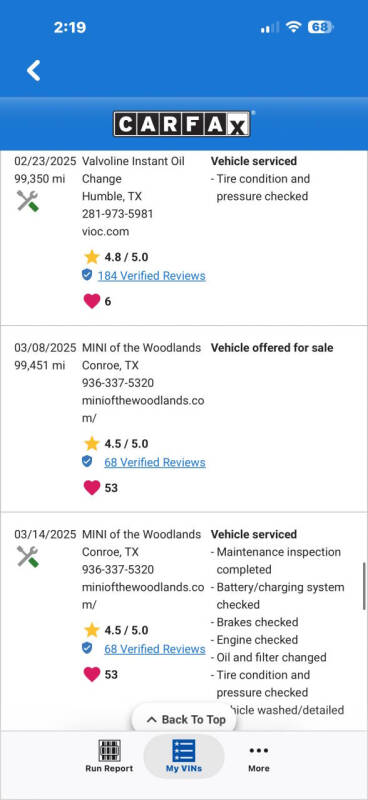Tap verified shield icon beside 184 reviews

coord(87,276)
